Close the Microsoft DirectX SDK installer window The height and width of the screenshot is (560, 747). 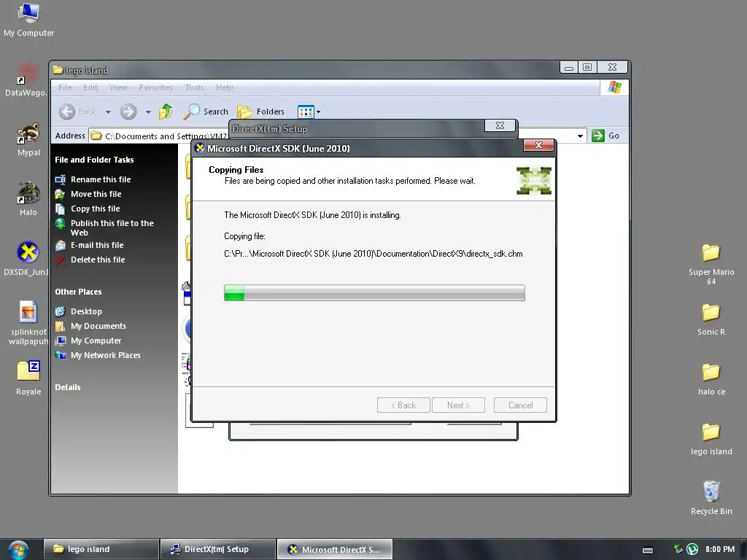click(x=539, y=145)
